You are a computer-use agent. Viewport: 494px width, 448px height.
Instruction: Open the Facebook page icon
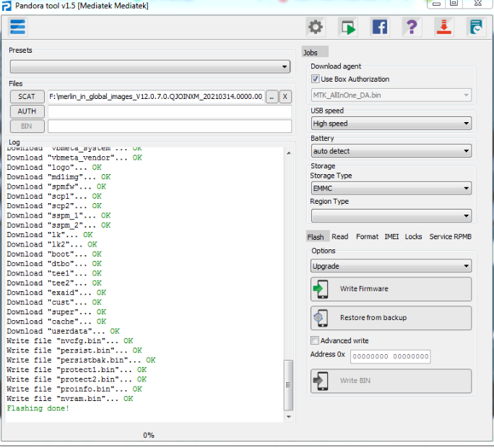(380, 27)
